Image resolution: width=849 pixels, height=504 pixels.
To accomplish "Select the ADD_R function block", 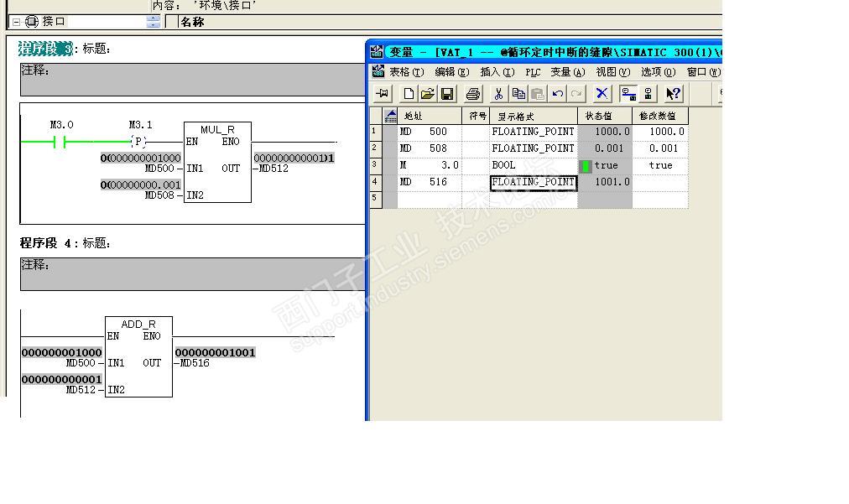I will (138, 356).
